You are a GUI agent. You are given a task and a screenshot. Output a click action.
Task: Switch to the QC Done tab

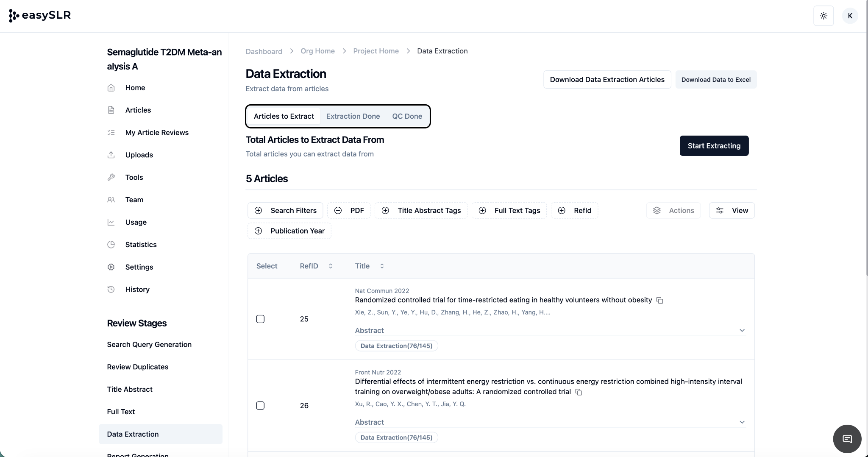click(x=407, y=116)
